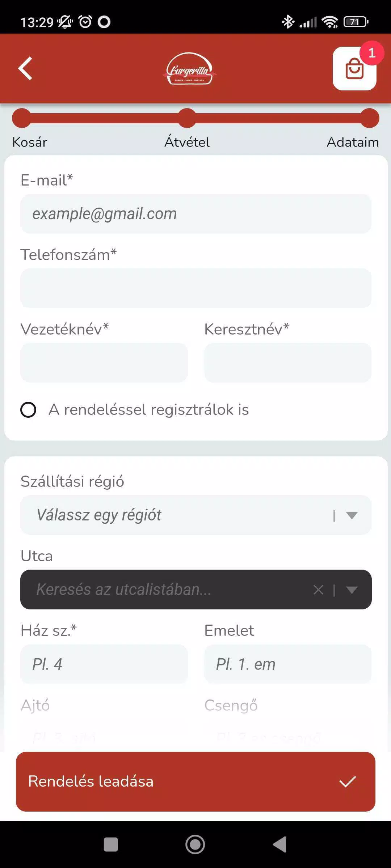Tap the back arrow in the header
Image resolution: width=391 pixels, height=868 pixels.
tap(25, 68)
